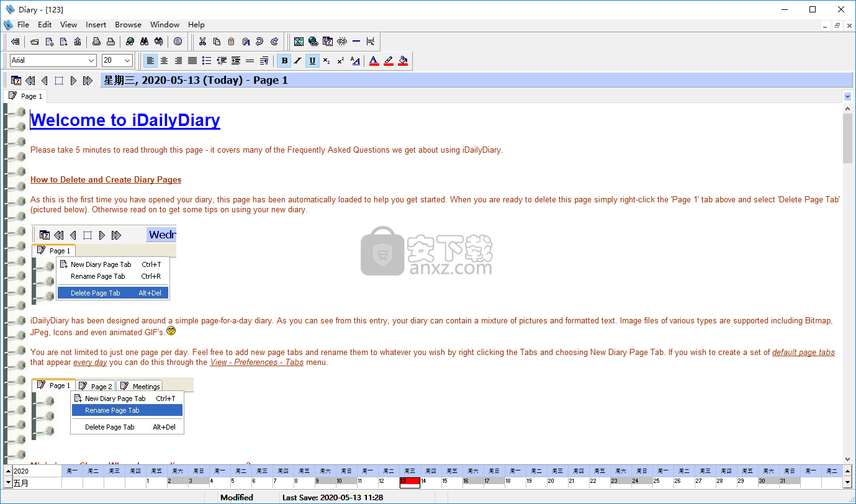The width and height of the screenshot is (856, 504).
Task: Go to previous day arrow
Action: pos(45,80)
